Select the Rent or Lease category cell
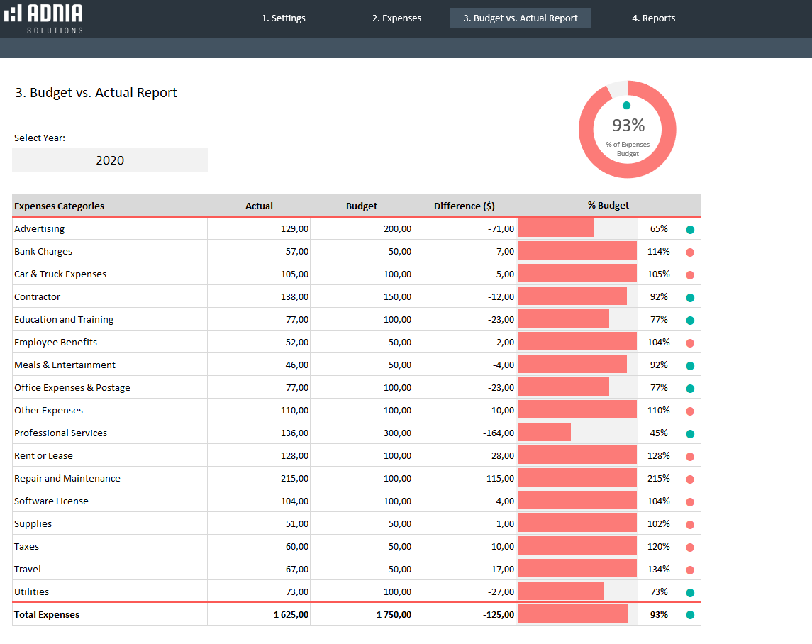The image size is (812, 644). pos(44,455)
